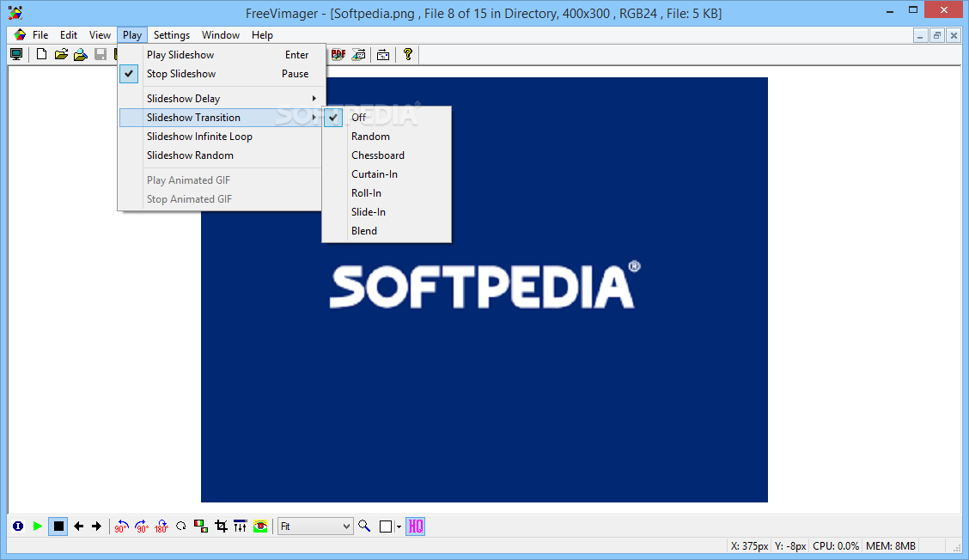Open the folder browse search icon

[81, 54]
